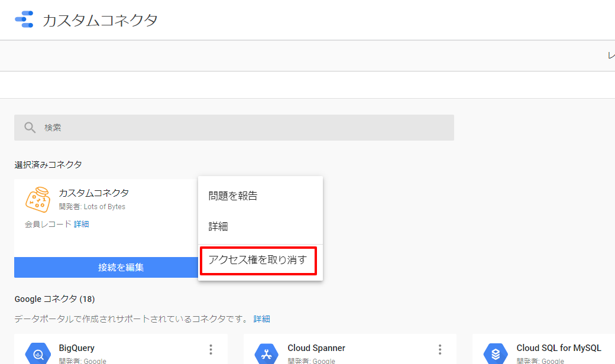Click the orange custom connector icon
Screen dimensions: 615x364
pyautogui.click(x=38, y=200)
